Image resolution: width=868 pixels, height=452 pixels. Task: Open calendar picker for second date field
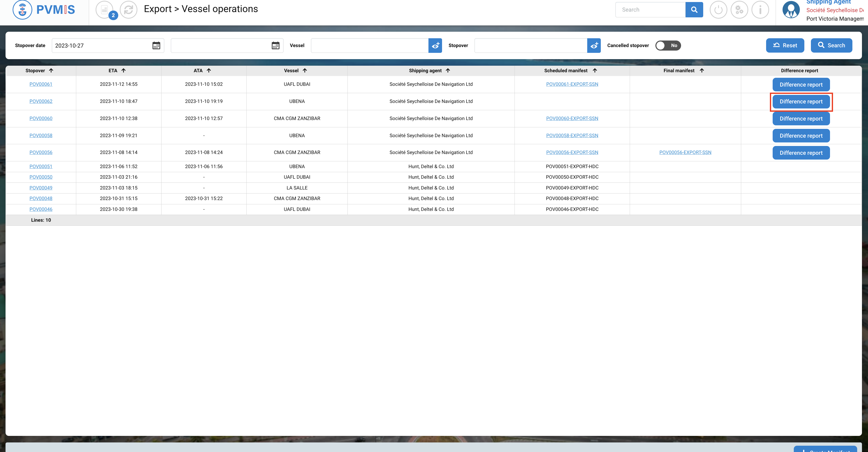(275, 46)
